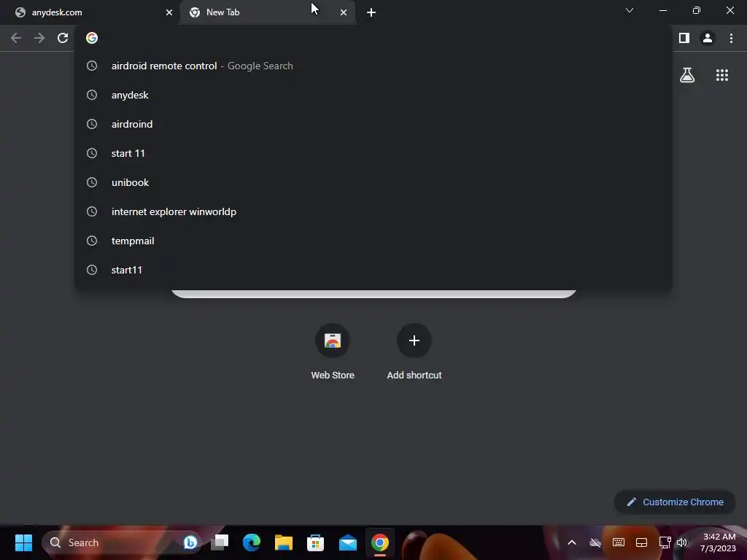Image resolution: width=747 pixels, height=560 pixels.
Task: Go forward using the forward arrow
Action: (x=39, y=38)
